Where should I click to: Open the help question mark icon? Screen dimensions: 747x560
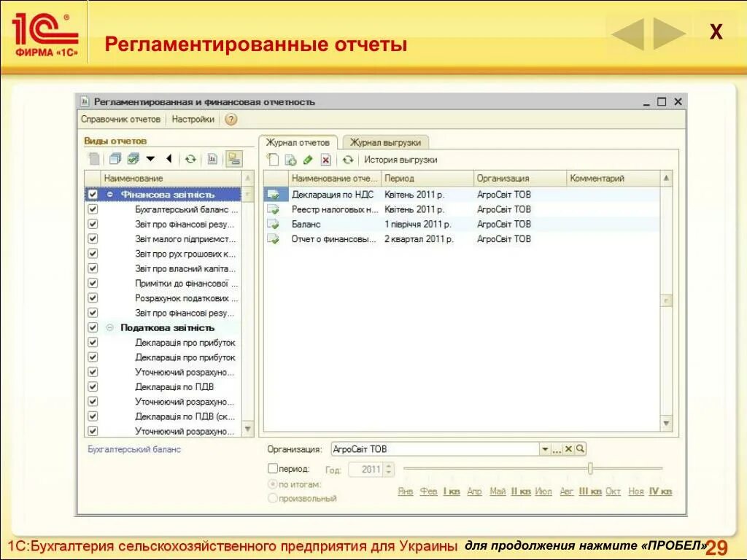pos(231,120)
